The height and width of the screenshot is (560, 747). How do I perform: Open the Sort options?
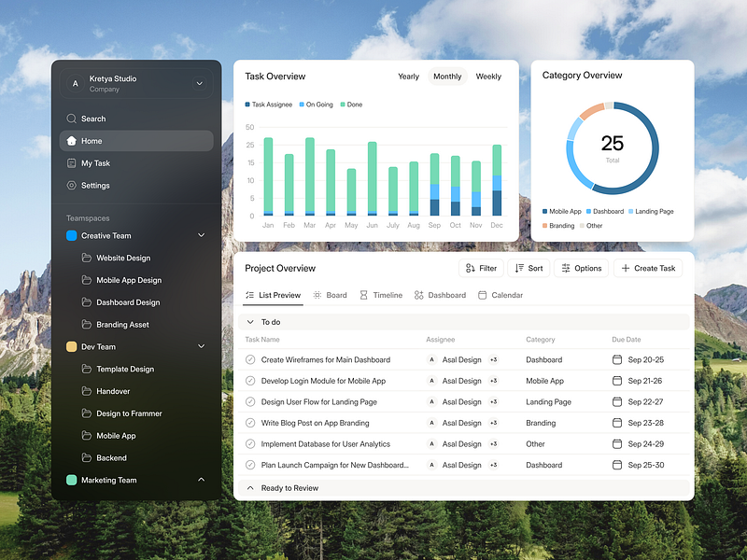529,268
